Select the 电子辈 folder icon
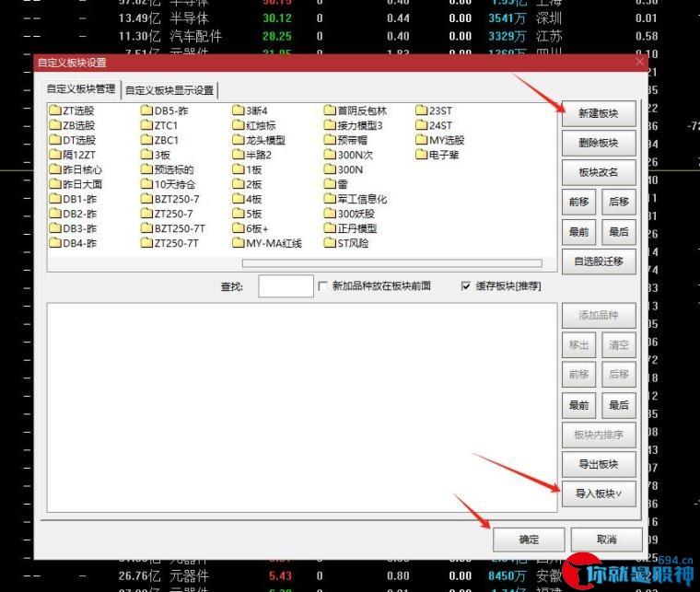Image resolution: width=700 pixels, height=592 pixels. [422, 155]
